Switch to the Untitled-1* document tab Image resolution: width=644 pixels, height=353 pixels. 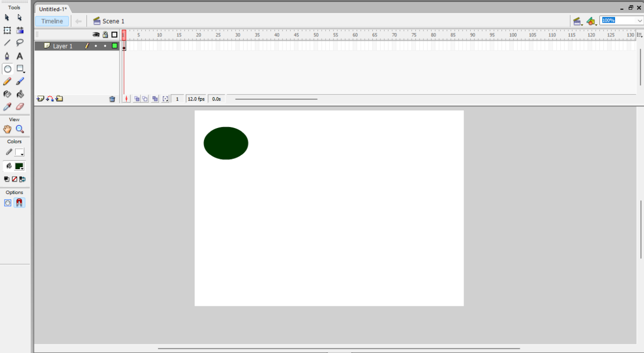coord(53,9)
